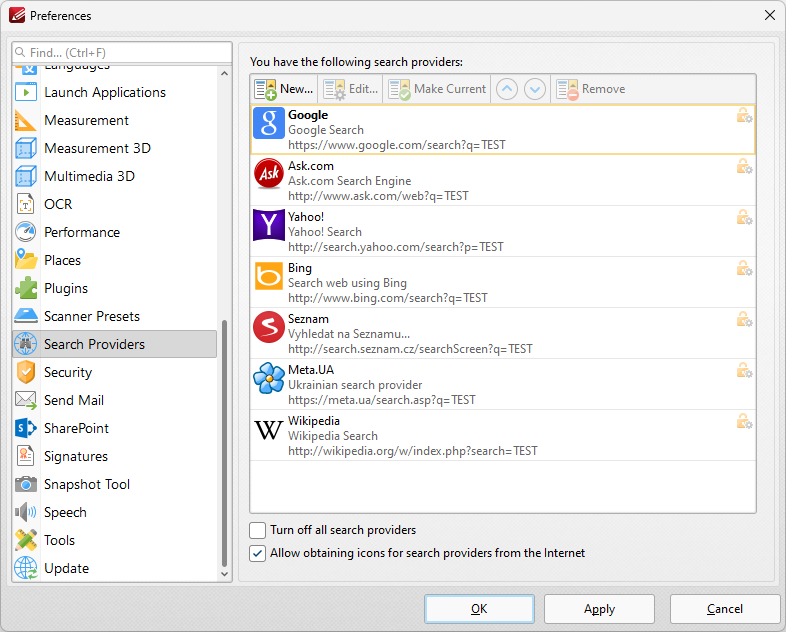Open the SharePoint preferences
This screenshot has height=632, width=786.
point(115,429)
